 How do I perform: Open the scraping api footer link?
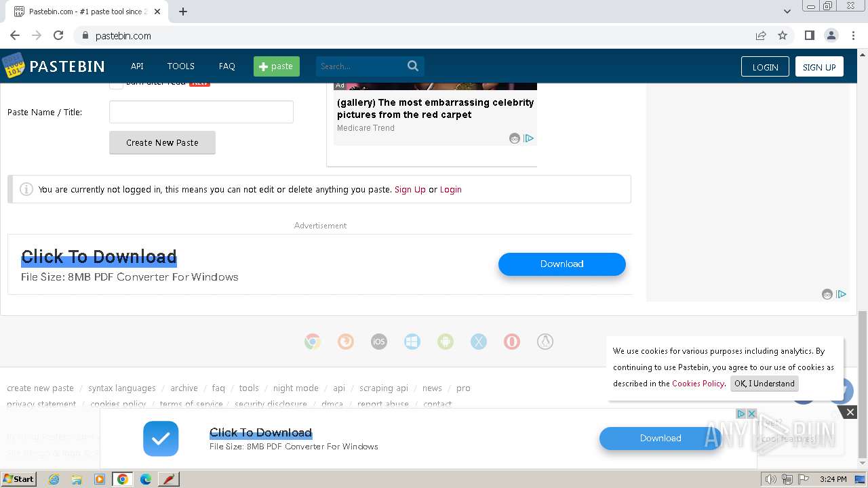[384, 388]
